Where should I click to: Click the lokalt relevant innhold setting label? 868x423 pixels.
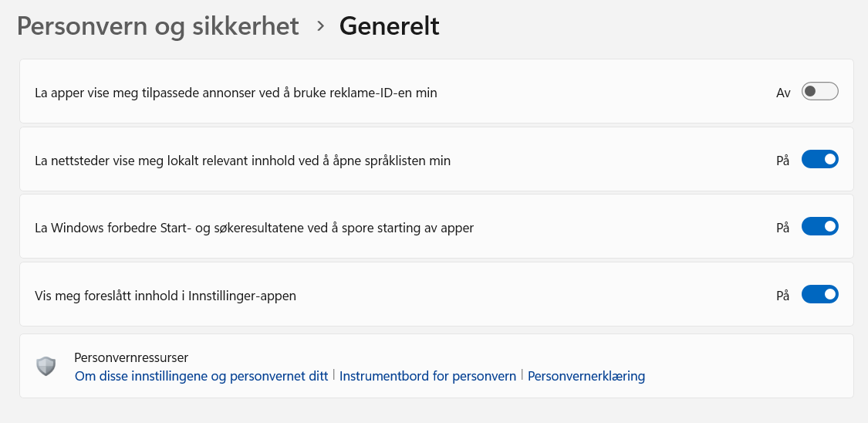(243, 161)
